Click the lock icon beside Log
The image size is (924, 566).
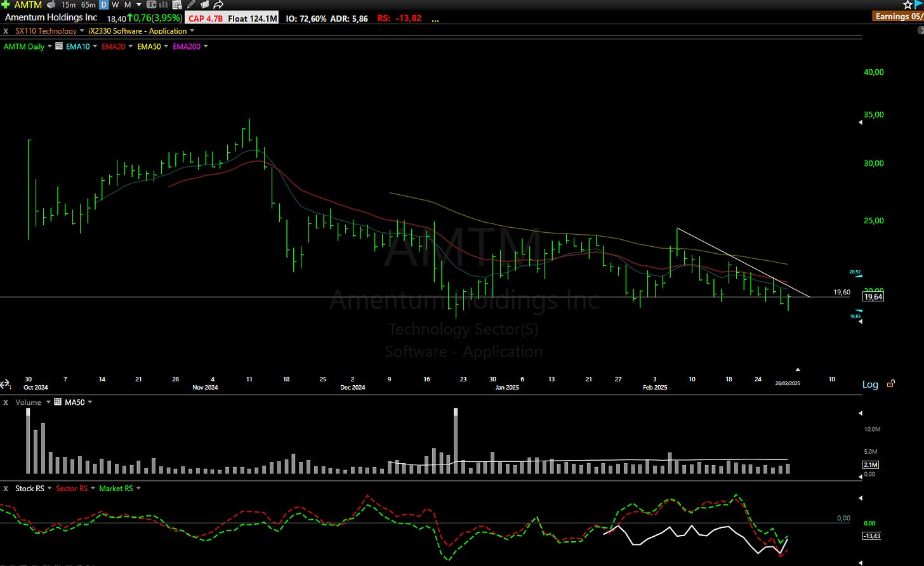891,384
